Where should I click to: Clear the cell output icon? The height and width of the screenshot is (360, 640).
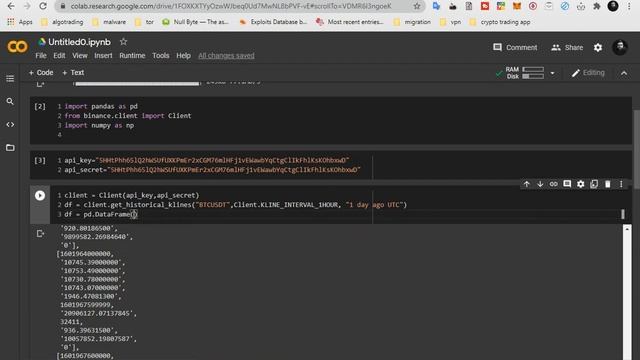(40, 233)
